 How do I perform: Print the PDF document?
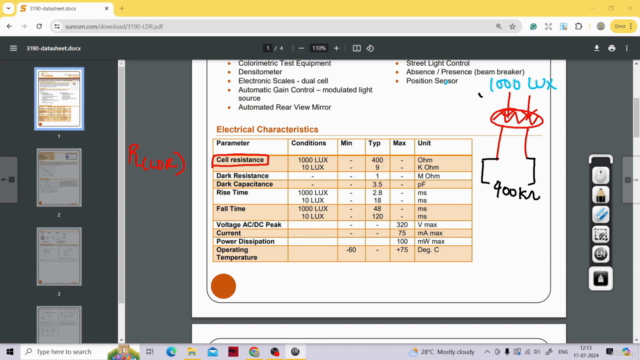click(x=611, y=48)
